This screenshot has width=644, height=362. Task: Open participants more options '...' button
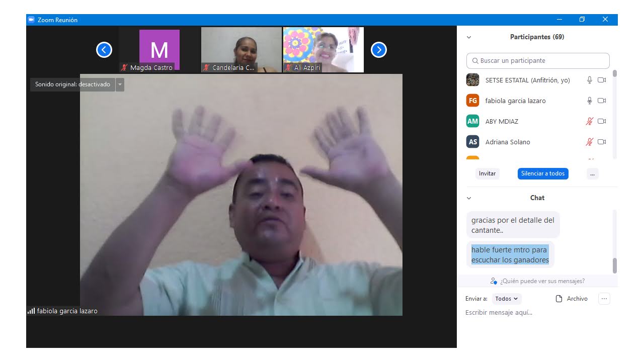(592, 173)
